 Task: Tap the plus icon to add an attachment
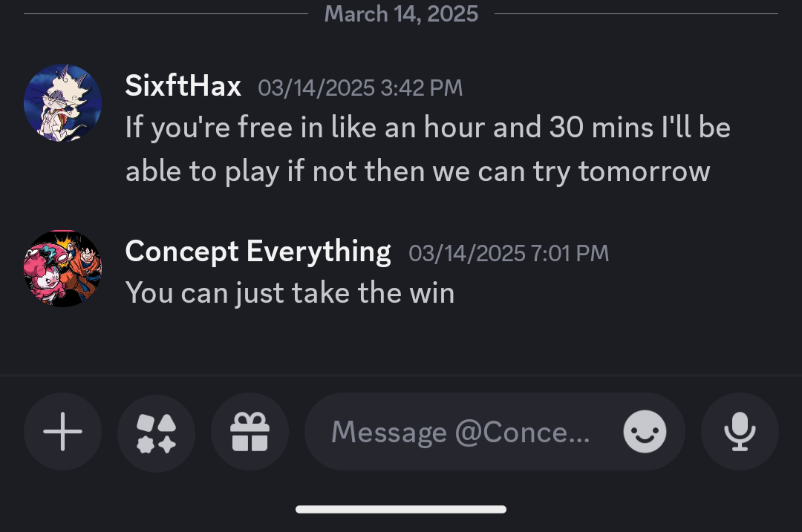[62, 431]
